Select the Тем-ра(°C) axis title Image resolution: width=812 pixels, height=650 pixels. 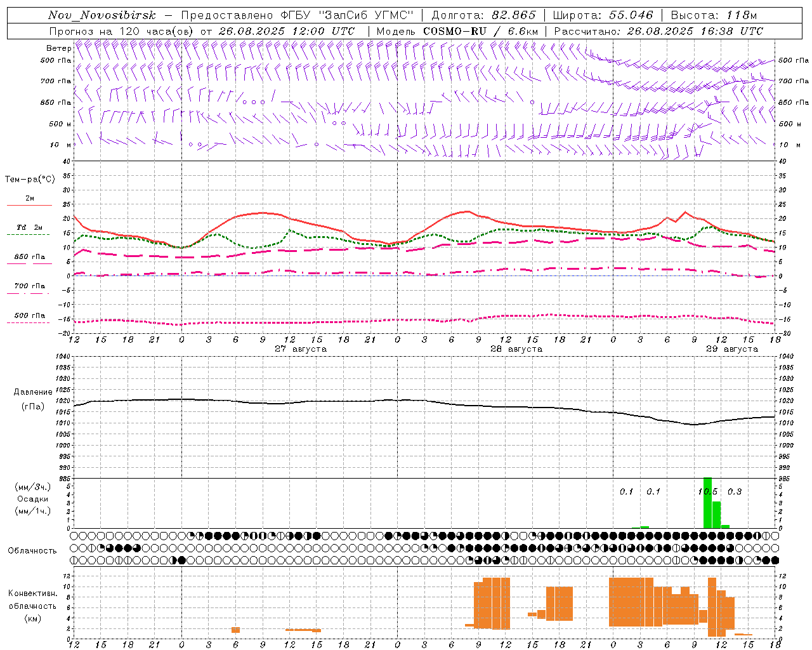tap(30, 180)
